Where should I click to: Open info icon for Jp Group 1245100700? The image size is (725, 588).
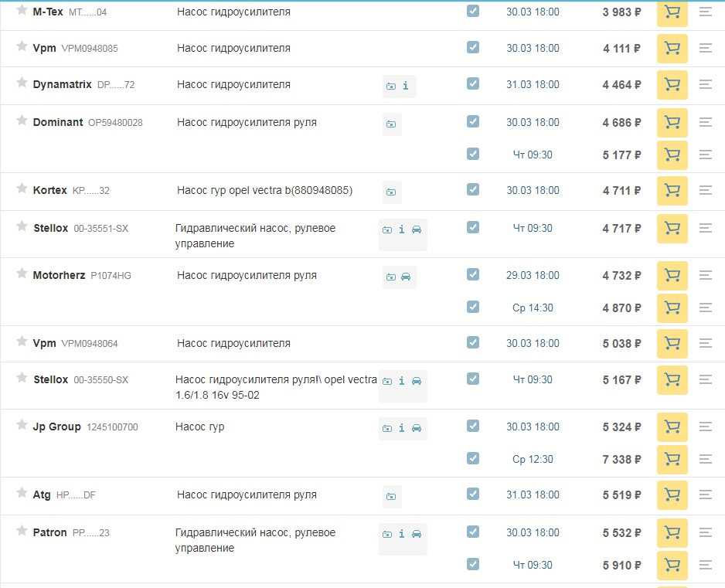click(402, 429)
